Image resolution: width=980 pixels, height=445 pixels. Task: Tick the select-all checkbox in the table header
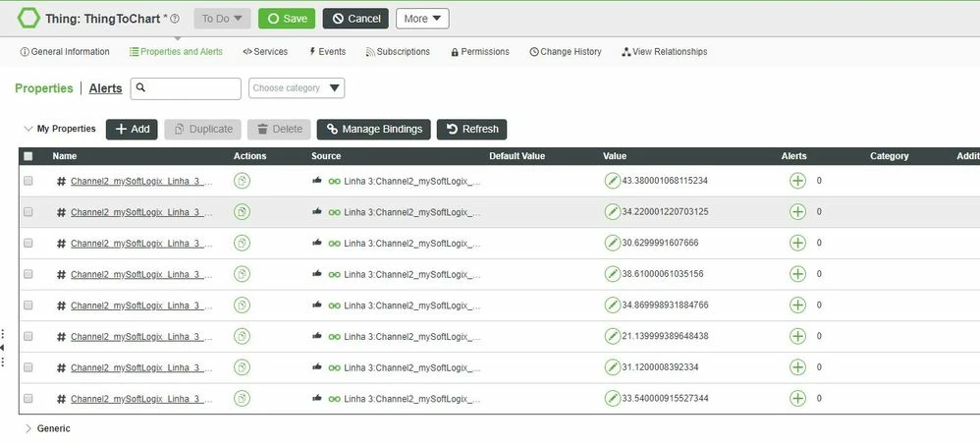click(28, 156)
